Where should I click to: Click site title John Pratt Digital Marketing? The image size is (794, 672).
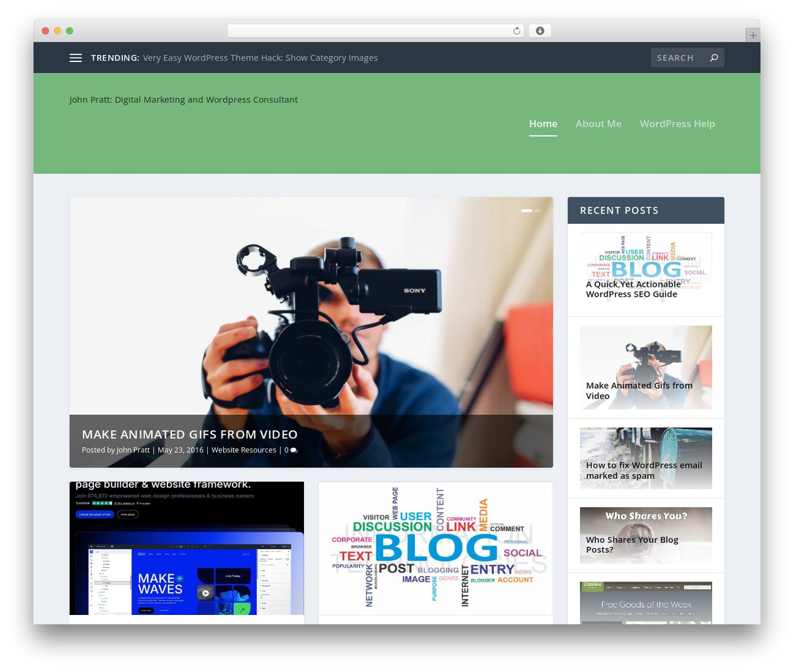click(x=184, y=99)
